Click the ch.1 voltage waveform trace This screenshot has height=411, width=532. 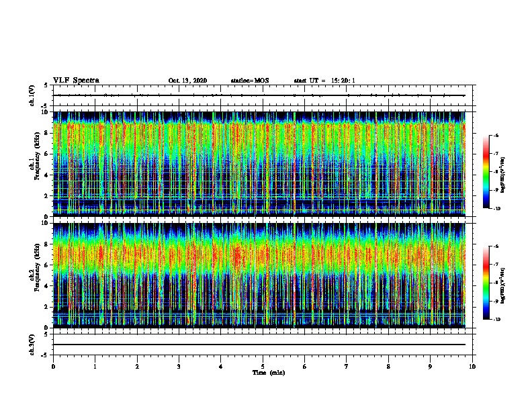tap(259, 95)
